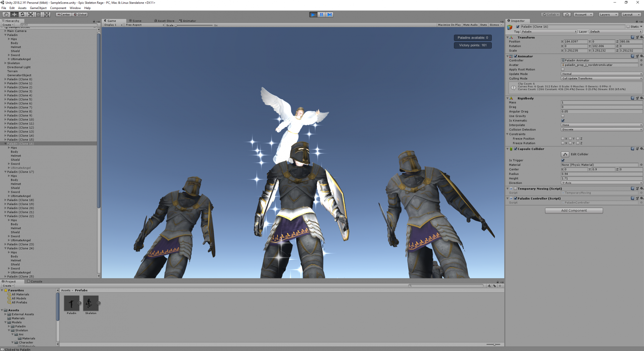Click the Collab button in the toolbar
The image size is (644, 351).
(x=550, y=14)
